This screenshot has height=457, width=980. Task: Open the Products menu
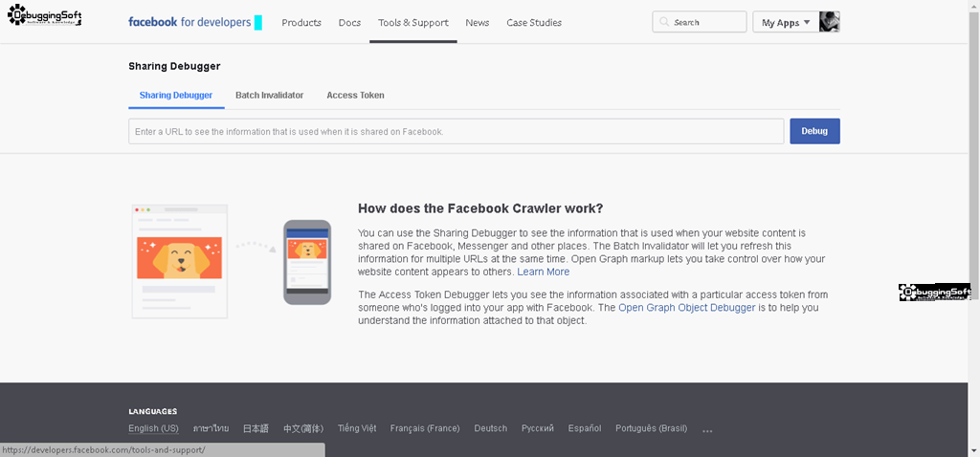pos(301,23)
